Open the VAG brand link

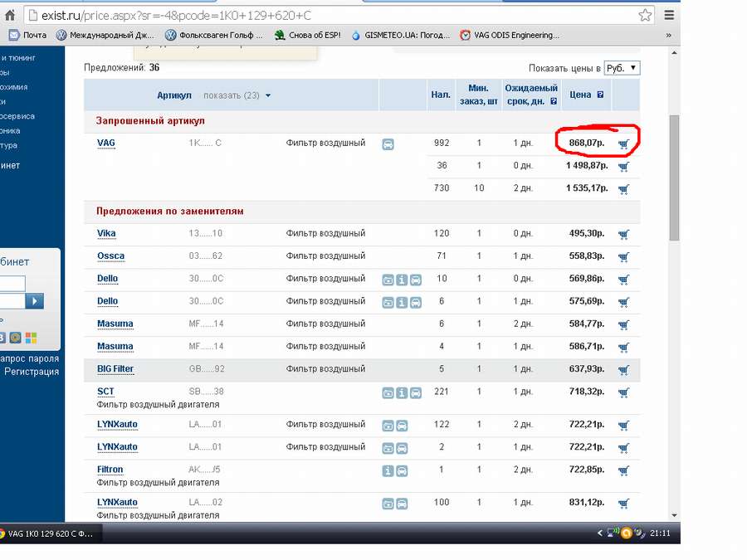[x=105, y=143]
